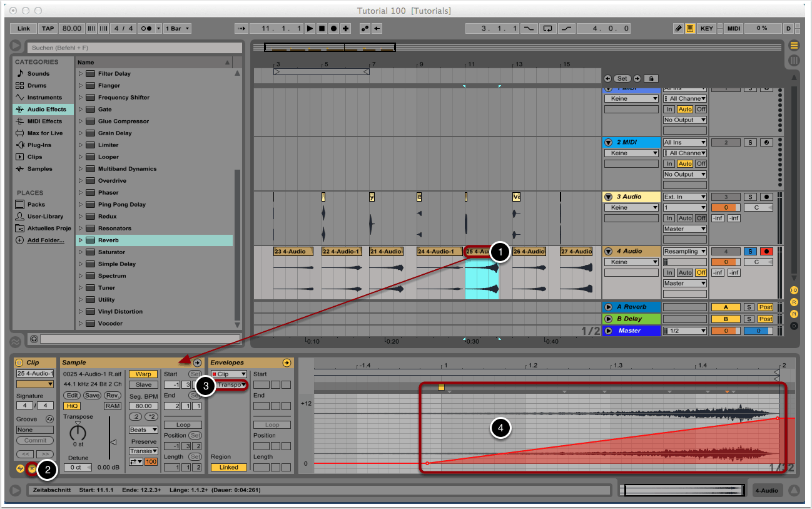Image resolution: width=812 pixels, height=509 pixels.
Task: Select Drums in browser categories
Action: 38,86
